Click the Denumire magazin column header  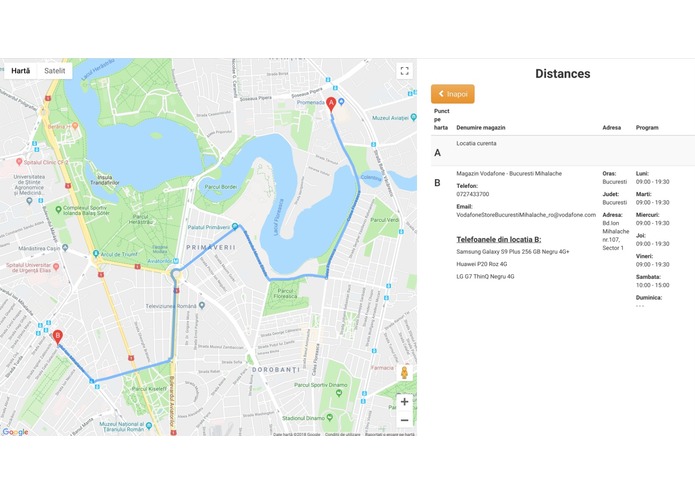[481, 128]
